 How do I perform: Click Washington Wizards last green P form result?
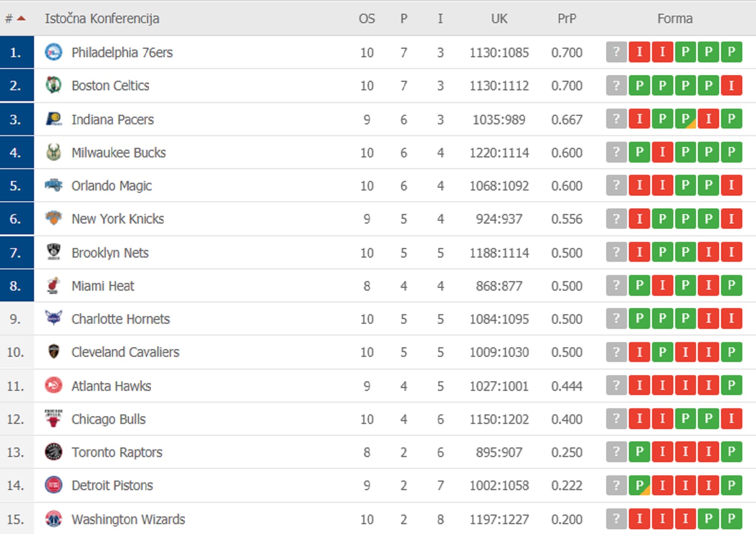(x=731, y=519)
